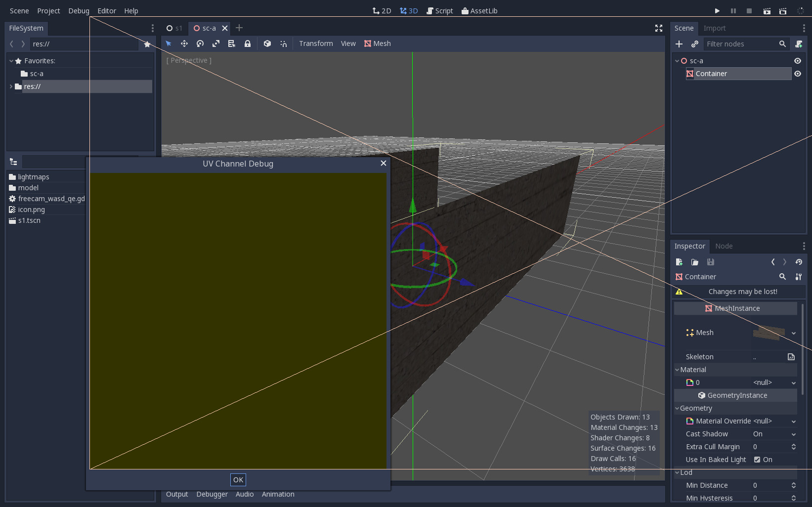The image size is (812, 507).
Task: Open the Debugger bottom panel
Action: 212,494
